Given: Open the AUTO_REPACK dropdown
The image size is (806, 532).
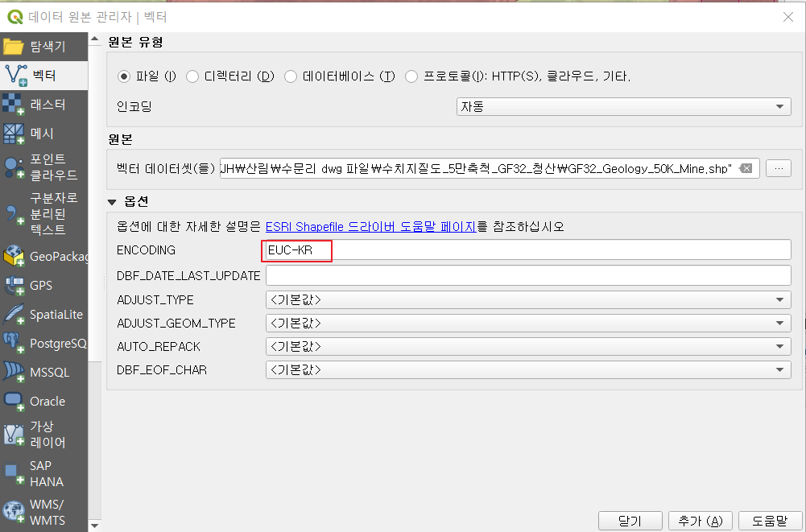Looking at the screenshot, I should [528, 346].
